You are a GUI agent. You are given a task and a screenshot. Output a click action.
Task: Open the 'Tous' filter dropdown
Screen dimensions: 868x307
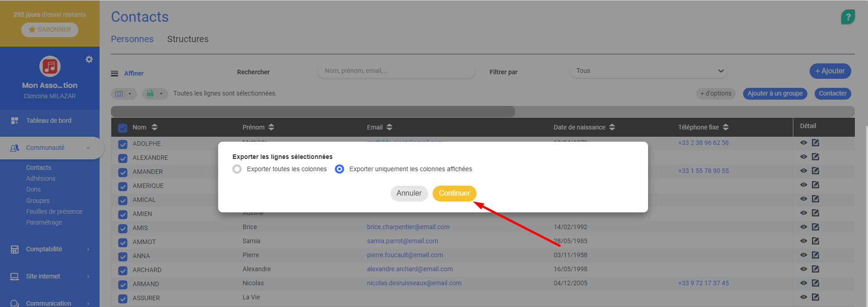pyautogui.click(x=649, y=71)
